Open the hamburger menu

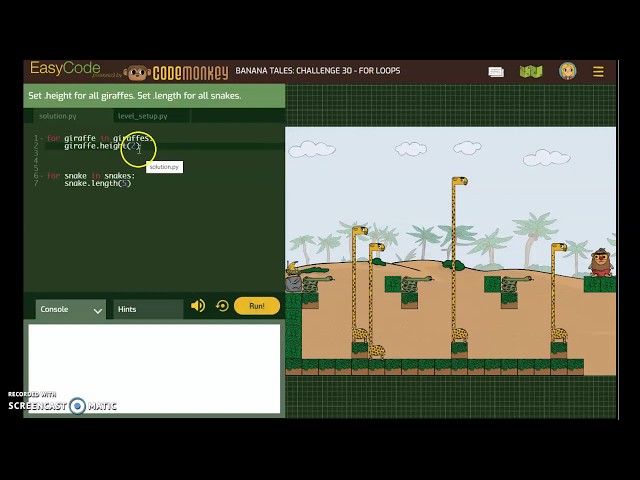point(598,72)
